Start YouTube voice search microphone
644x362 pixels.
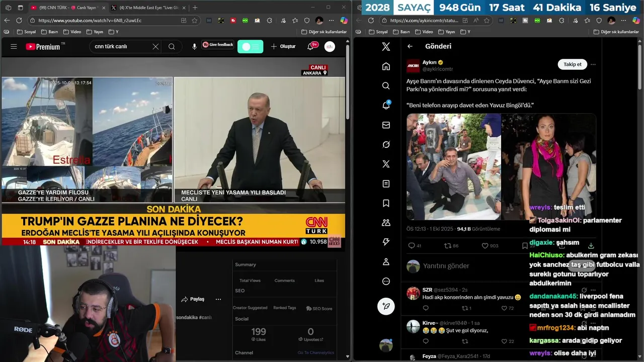click(194, 46)
